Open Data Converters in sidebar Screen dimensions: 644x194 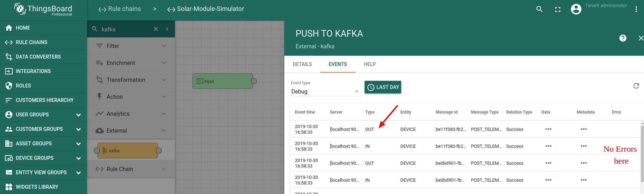tap(43, 57)
